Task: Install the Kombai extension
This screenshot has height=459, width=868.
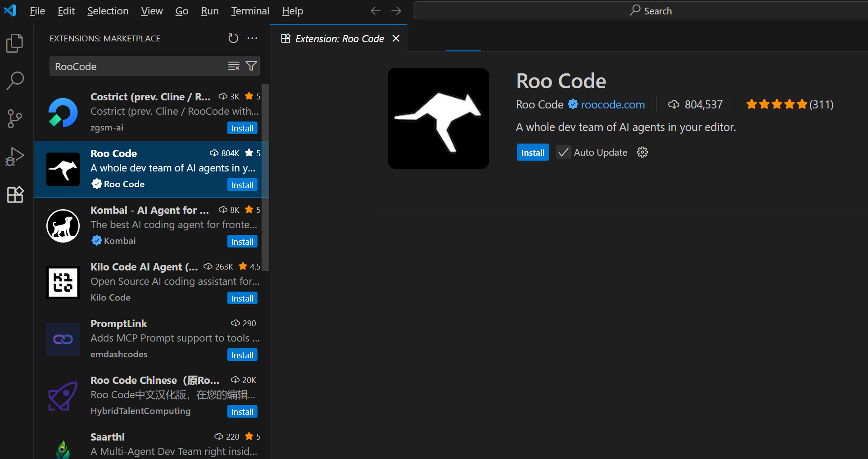Action: [x=242, y=242]
